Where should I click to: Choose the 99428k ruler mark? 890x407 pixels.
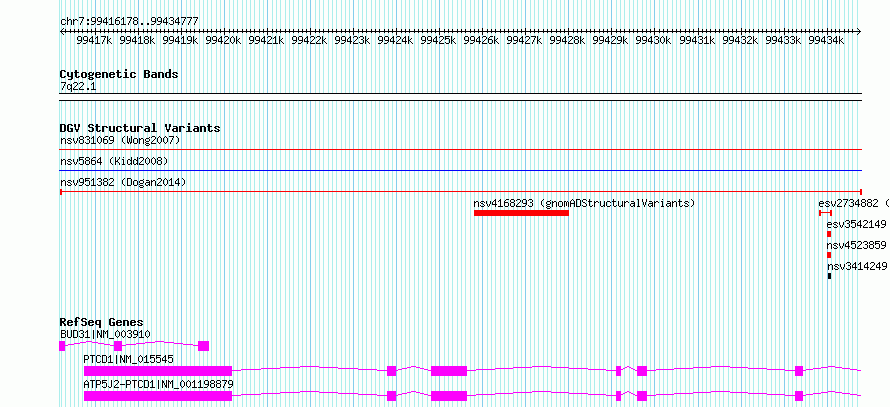click(x=567, y=40)
